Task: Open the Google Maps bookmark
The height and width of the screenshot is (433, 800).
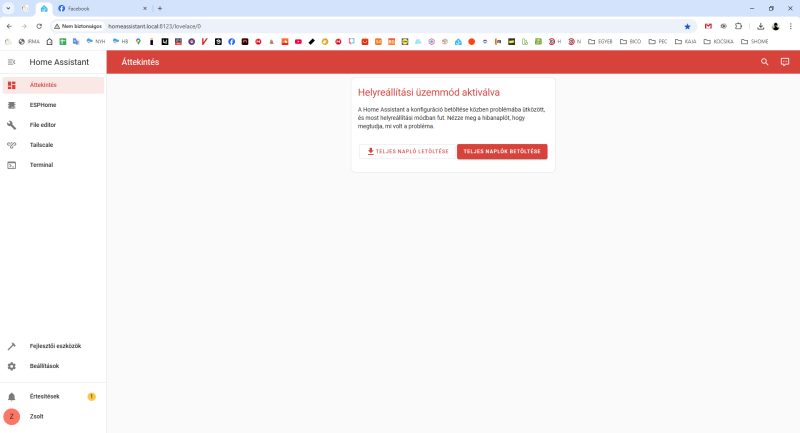Action: coord(138,42)
